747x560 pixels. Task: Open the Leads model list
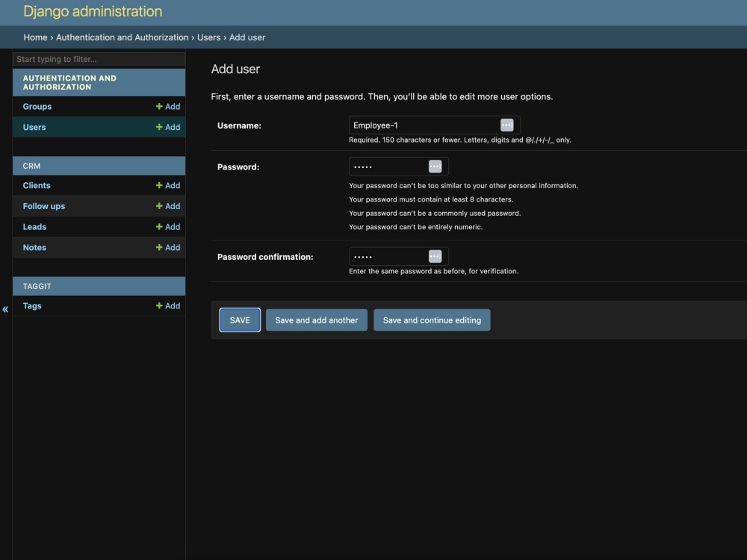[x=34, y=227]
